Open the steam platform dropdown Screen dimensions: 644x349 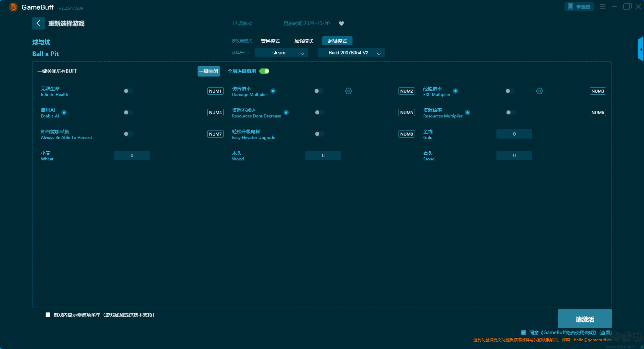coord(281,53)
